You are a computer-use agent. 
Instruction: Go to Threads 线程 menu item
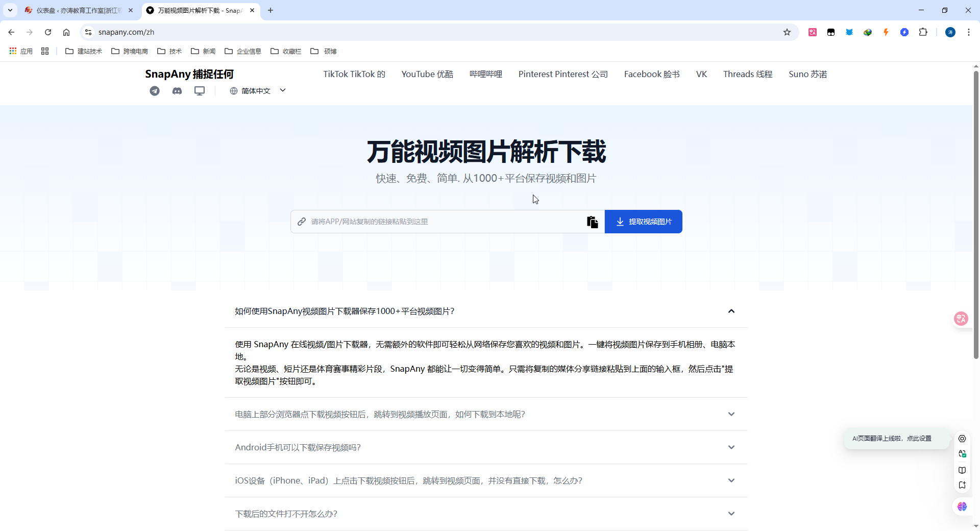point(748,74)
